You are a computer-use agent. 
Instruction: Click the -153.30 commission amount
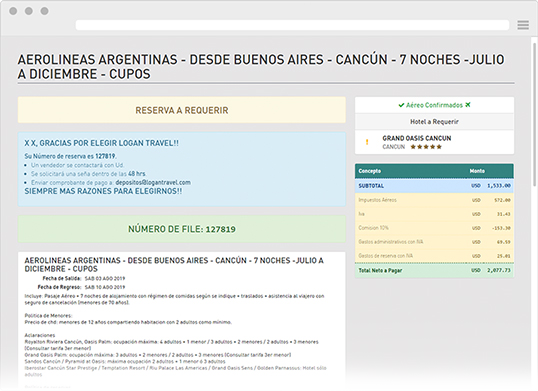point(501,228)
